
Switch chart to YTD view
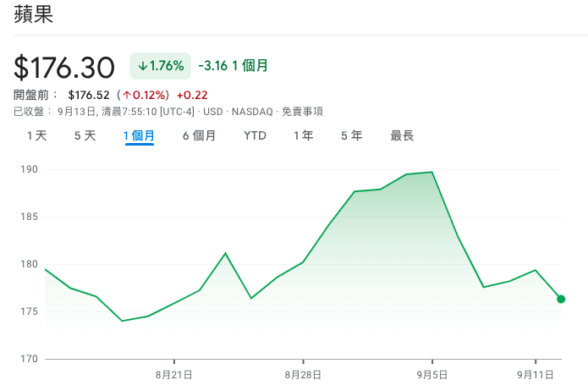coord(255,135)
